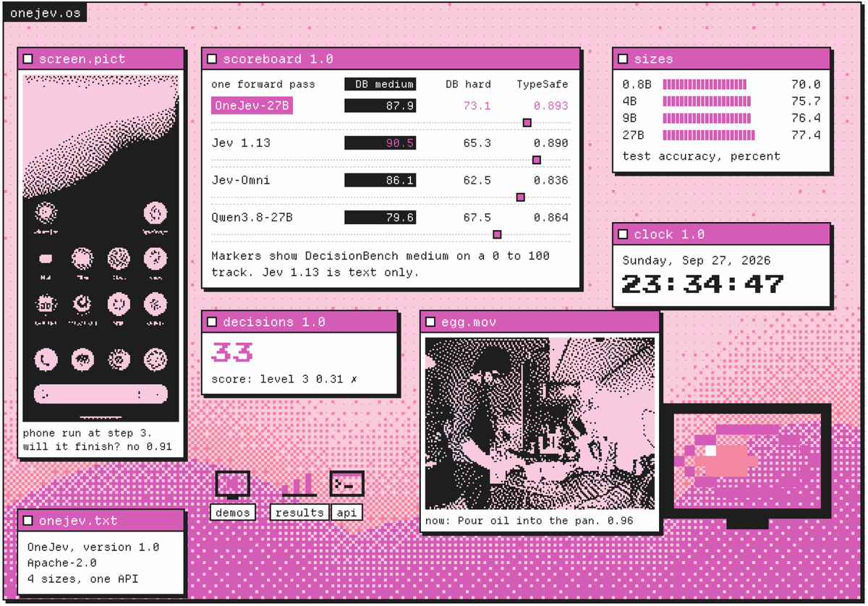Click the 27B accuracy bar

[709, 135]
